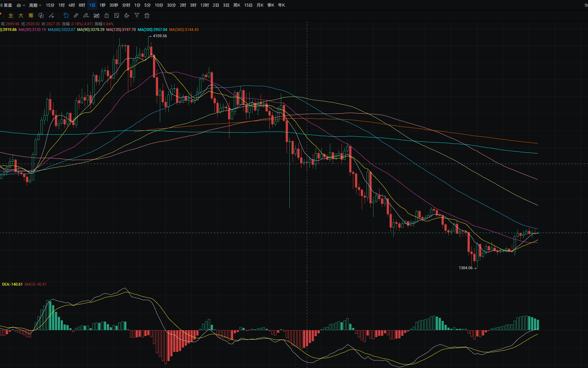Click the candlestick compare icon in toolbar

point(96,15)
